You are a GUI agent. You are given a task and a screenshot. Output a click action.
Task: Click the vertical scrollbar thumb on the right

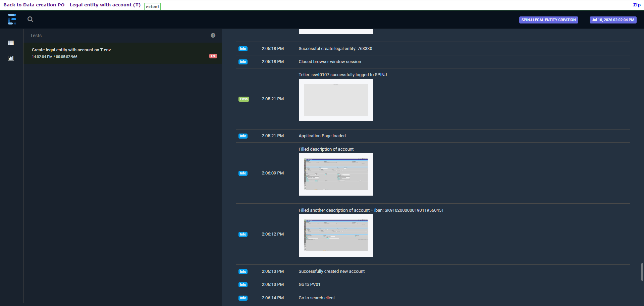[642, 272]
